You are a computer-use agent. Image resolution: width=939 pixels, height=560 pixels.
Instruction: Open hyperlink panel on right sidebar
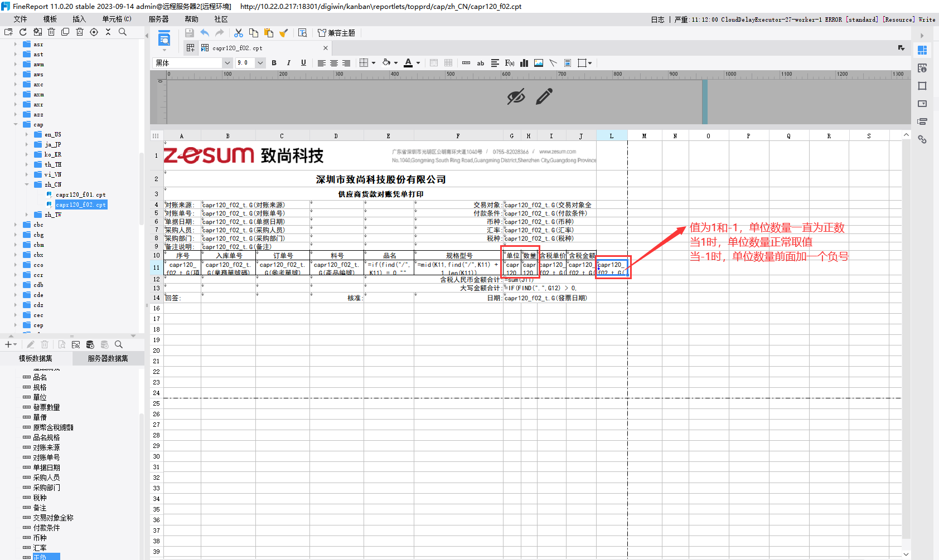[922, 139]
